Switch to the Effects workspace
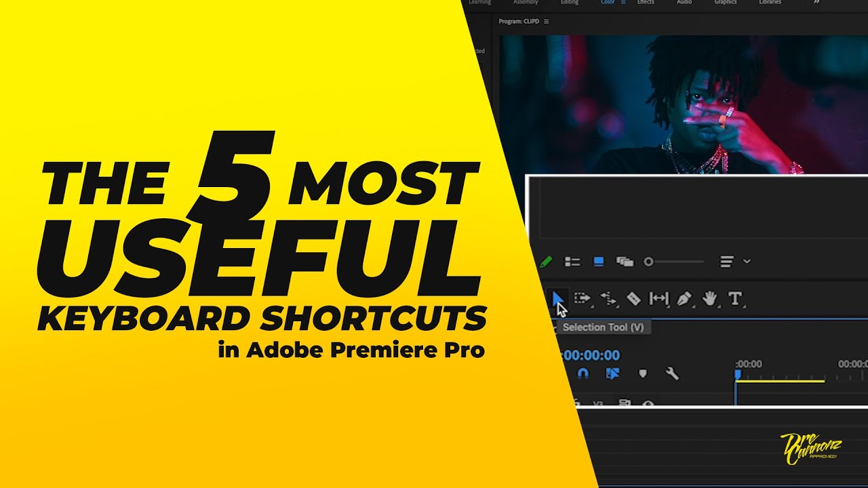The image size is (868, 488). pos(646,3)
